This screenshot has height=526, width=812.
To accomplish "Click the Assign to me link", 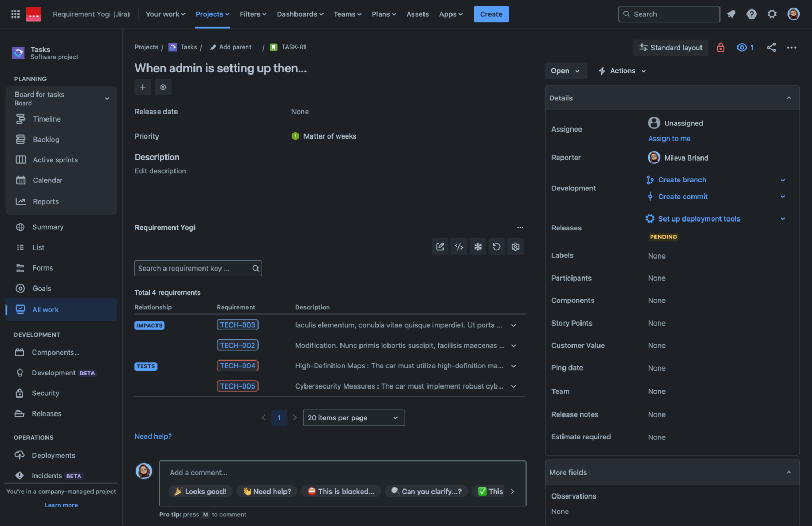I will [669, 138].
